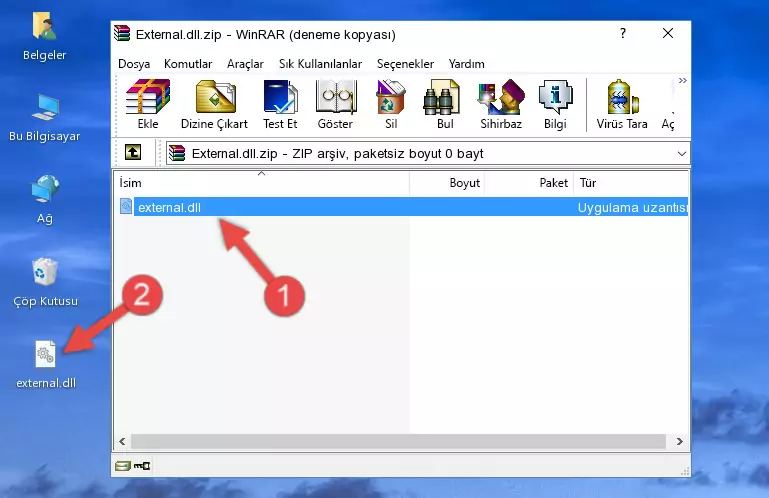The width and height of the screenshot is (769, 498).
Task: Close the WinRAR window
Action: point(667,33)
